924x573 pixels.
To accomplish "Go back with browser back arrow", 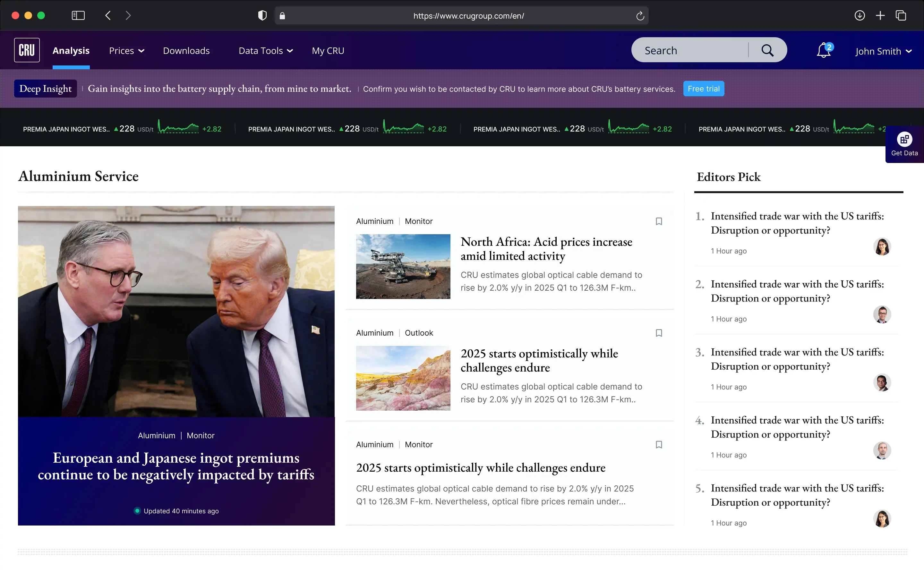I will click(x=108, y=15).
